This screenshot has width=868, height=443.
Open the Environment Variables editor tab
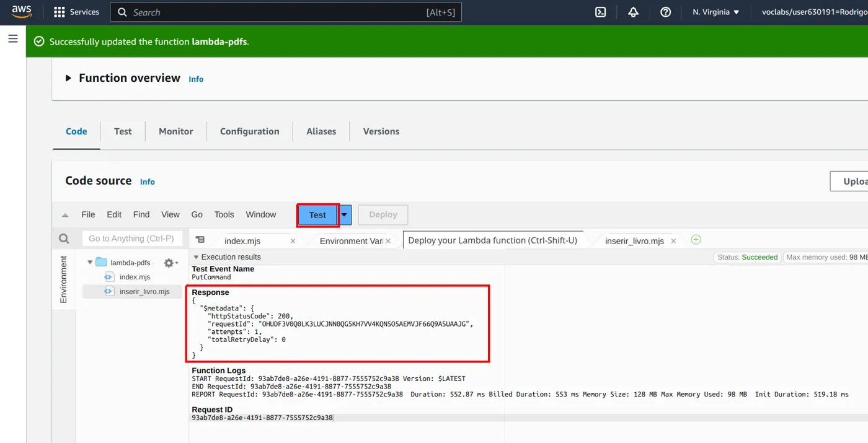[x=351, y=241]
